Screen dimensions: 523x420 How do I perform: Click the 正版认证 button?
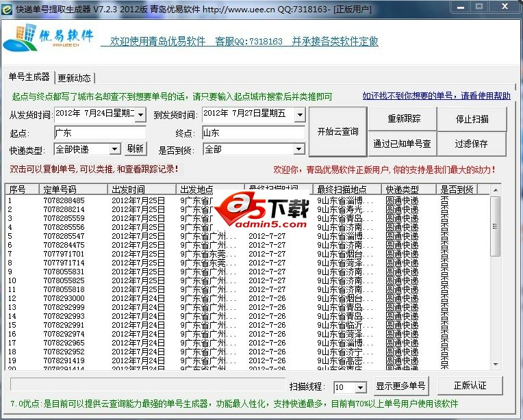470,386
